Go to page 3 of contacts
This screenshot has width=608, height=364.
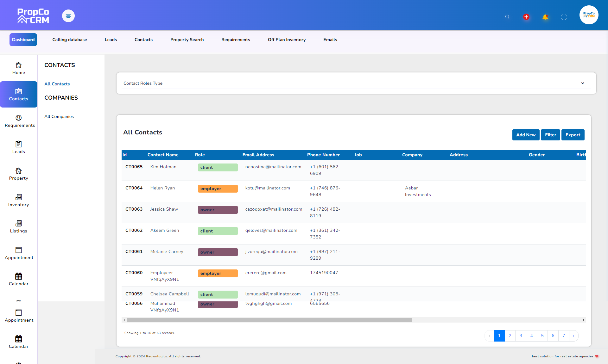click(x=521, y=336)
